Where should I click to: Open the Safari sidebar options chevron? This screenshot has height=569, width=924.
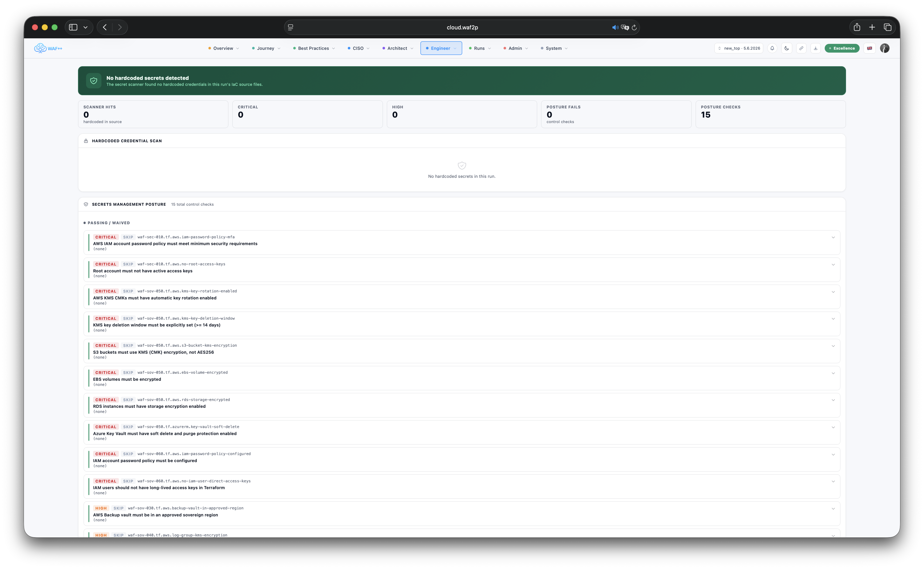point(85,27)
